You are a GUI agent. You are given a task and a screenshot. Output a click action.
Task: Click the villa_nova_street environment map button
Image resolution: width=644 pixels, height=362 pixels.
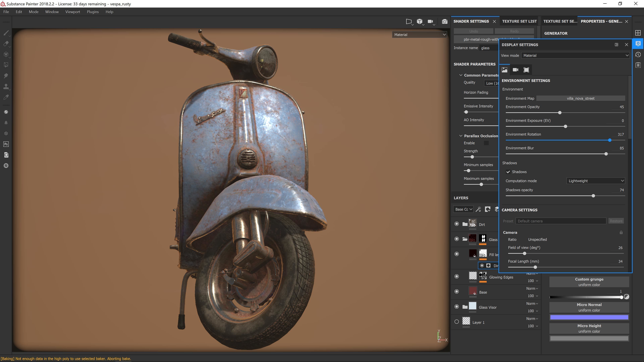[580, 98]
